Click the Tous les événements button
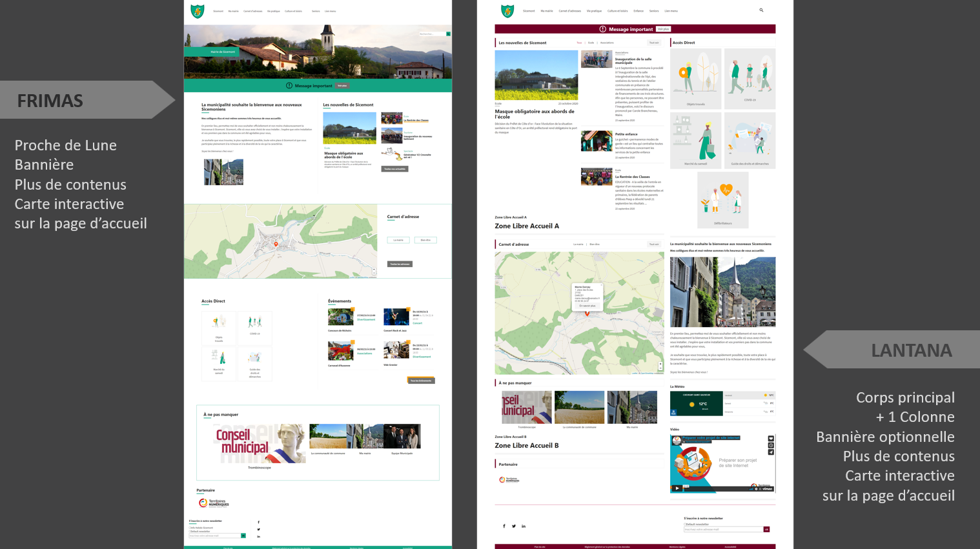The height and width of the screenshot is (549, 980). [x=421, y=381]
